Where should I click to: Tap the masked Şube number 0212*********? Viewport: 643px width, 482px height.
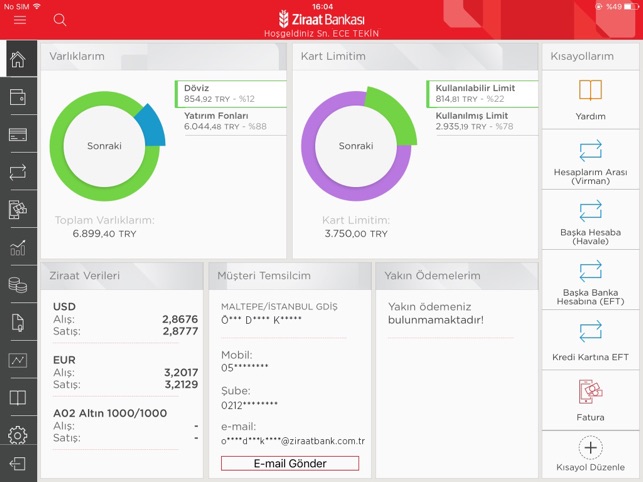[x=249, y=405]
